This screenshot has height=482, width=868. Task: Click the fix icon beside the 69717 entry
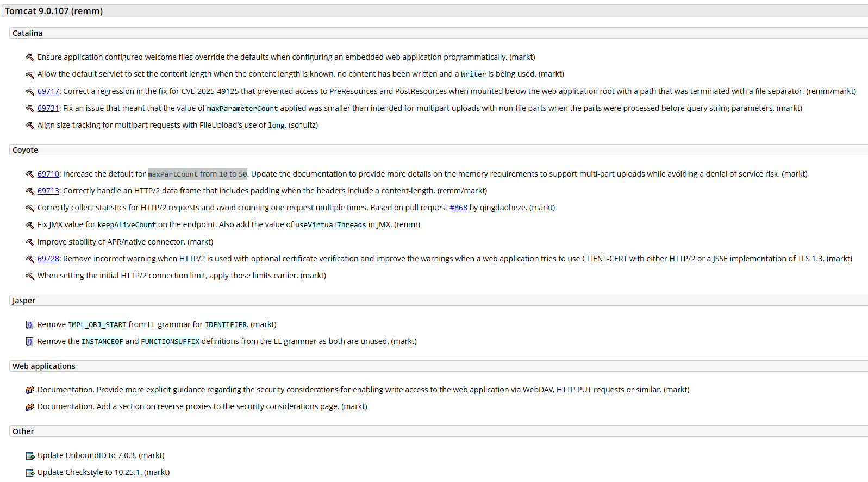tap(30, 92)
